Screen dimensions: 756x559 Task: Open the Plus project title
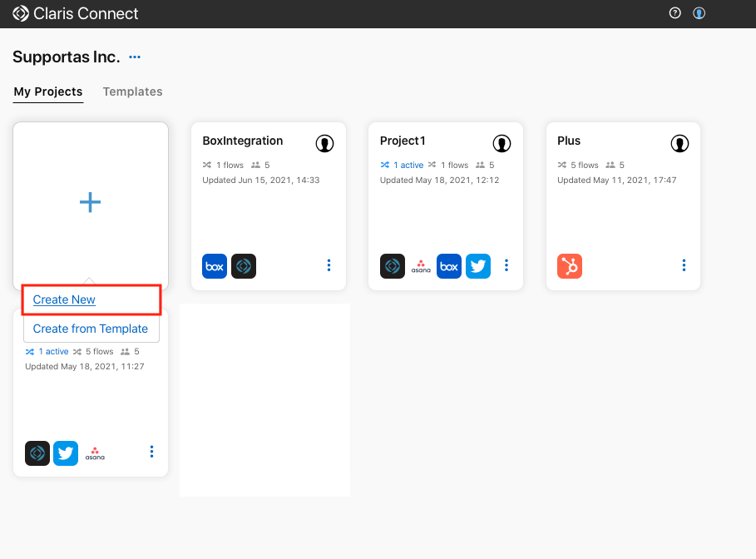click(x=569, y=141)
